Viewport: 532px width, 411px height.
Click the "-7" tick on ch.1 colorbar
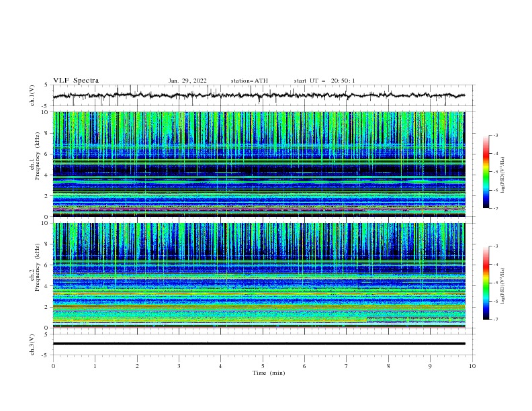(496, 208)
